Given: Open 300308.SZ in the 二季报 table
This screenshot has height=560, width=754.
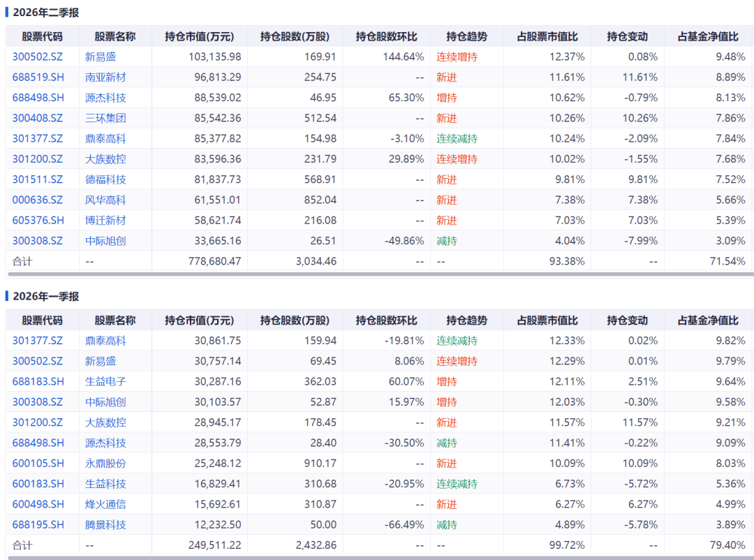Looking at the screenshot, I should pyautogui.click(x=38, y=241).
